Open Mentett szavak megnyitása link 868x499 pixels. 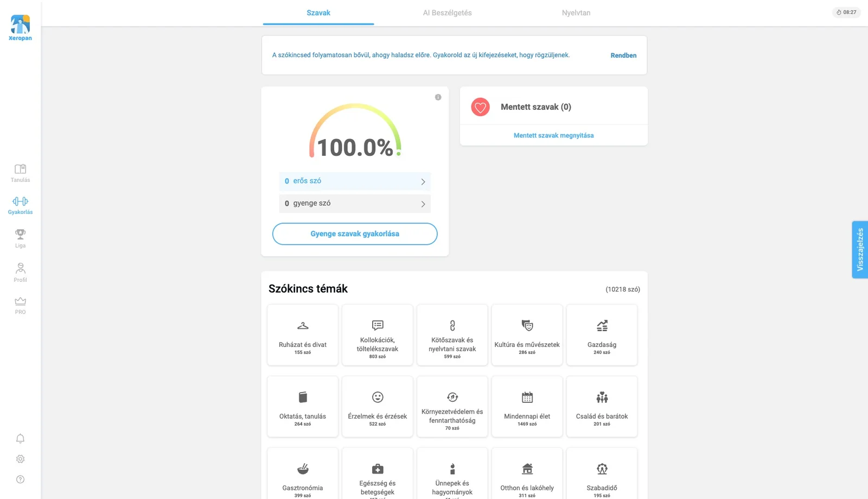point(553,136)
